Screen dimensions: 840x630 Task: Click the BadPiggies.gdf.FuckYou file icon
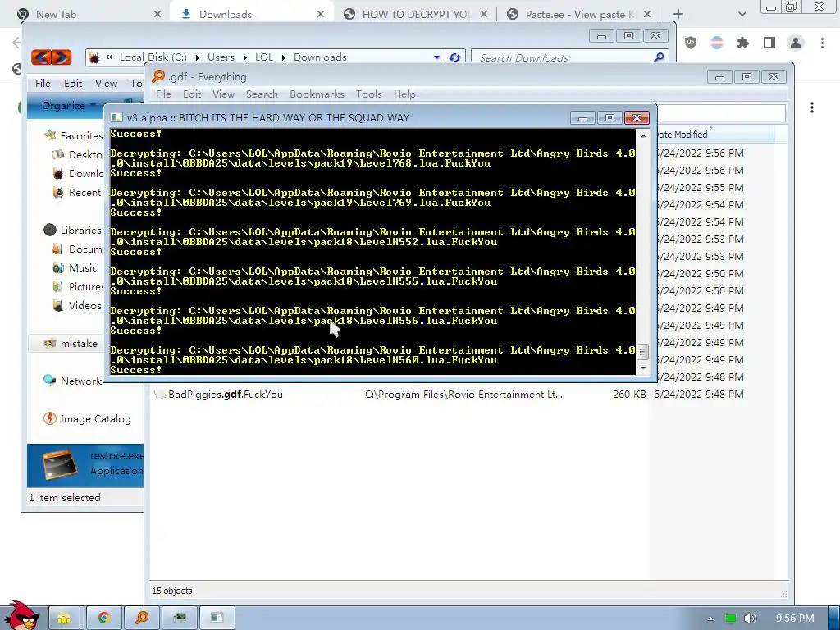coord(159,395)
